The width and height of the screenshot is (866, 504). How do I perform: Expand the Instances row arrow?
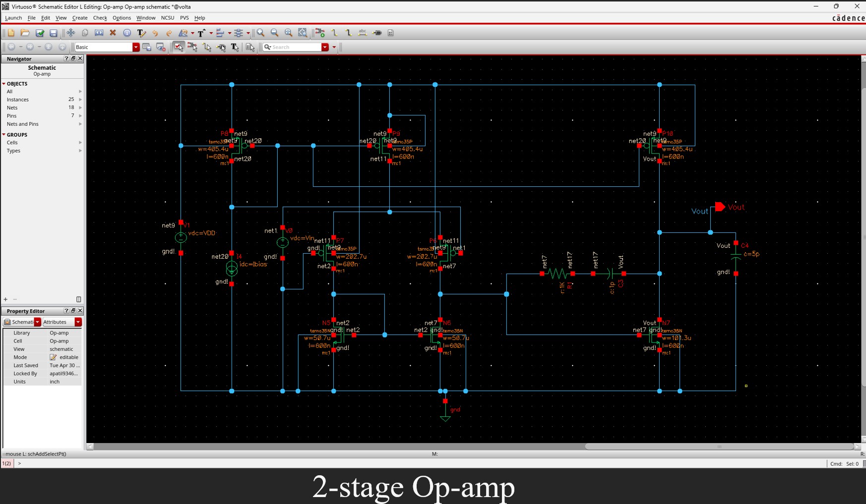(x=80, y=100)
